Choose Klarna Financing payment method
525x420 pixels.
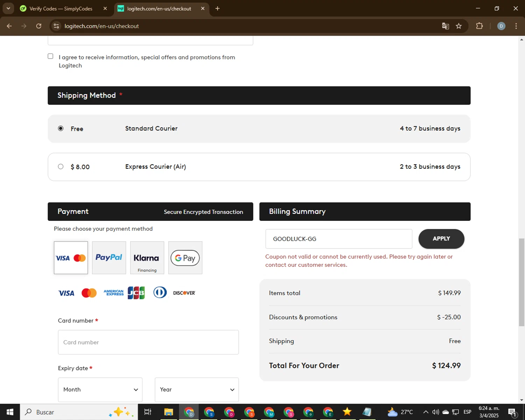point(147,258)
